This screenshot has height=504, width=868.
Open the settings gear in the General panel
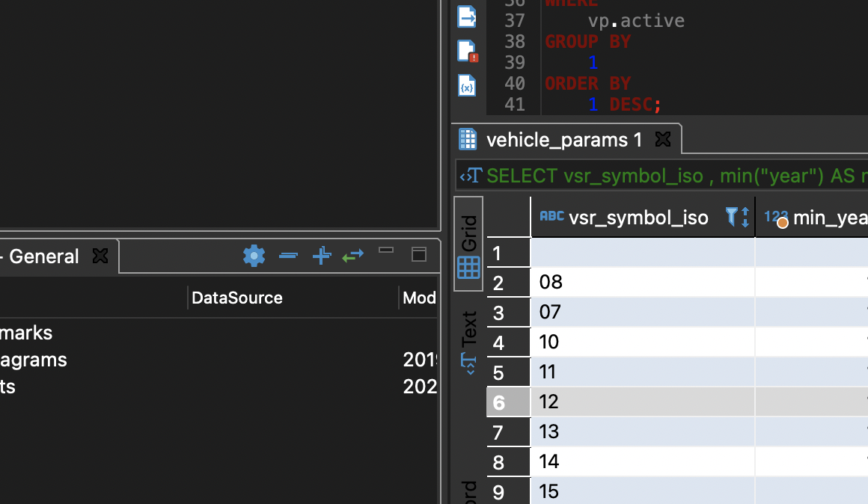coord(254,256)
